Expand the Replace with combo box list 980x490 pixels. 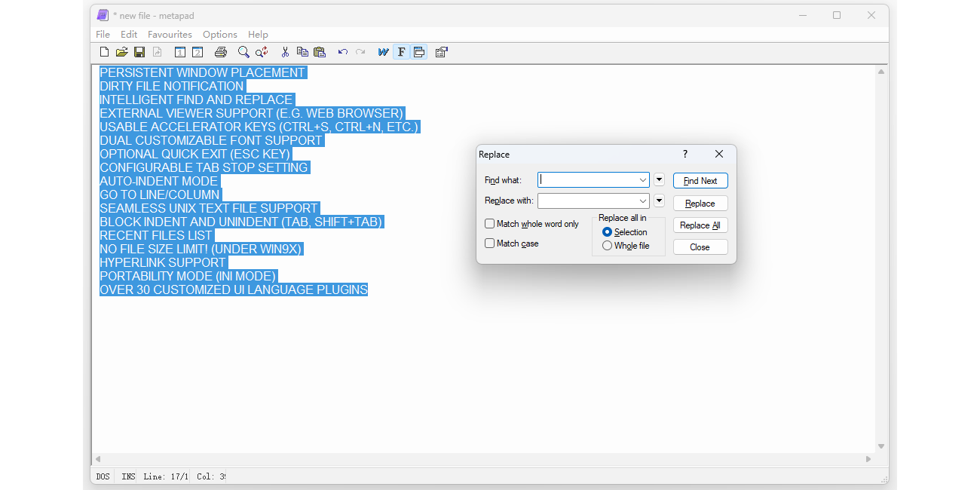pyautogui.click(x=643, y=201)
